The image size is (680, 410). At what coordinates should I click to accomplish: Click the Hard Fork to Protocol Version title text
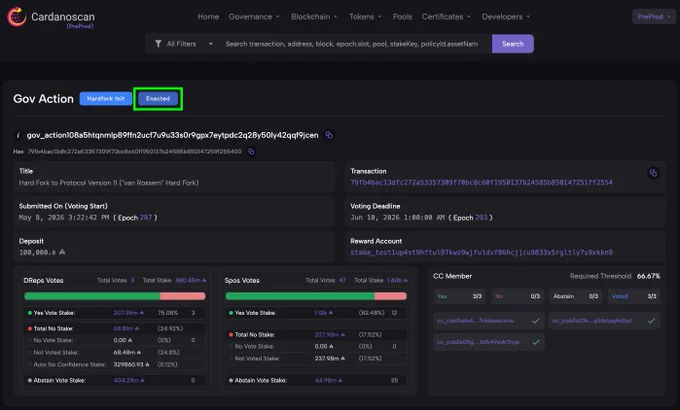click(x=109, y=183)
